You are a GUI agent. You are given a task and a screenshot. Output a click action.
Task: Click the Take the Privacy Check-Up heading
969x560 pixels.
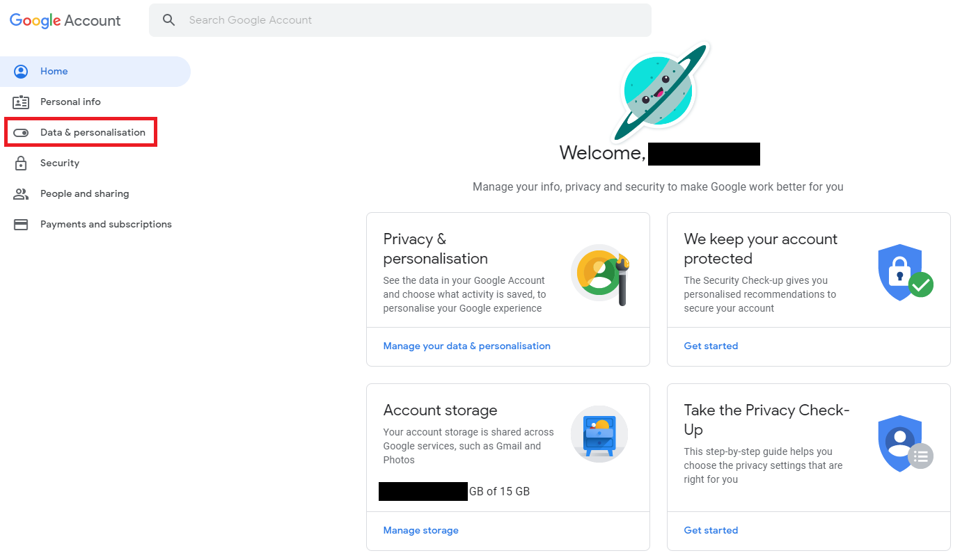pos(766,420)
